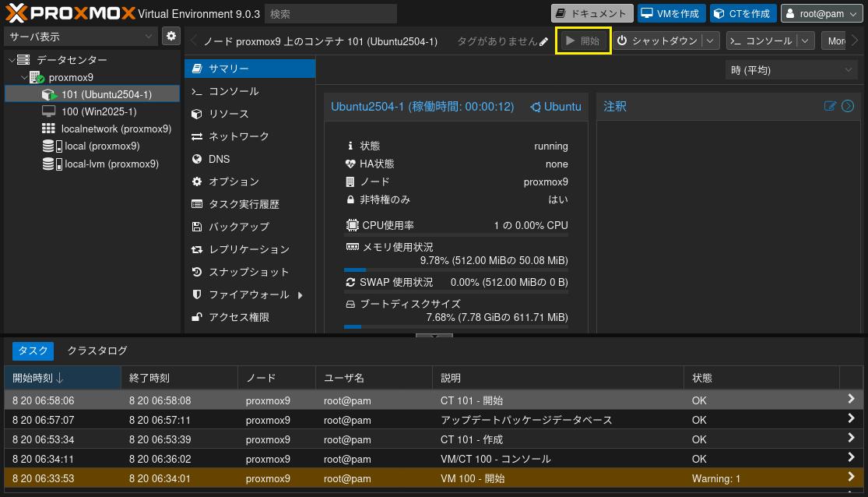Viewport: 868px width, 497px height.
Task: Select local-lvm (proxmox9) storage
Action: tap(93, 164)
